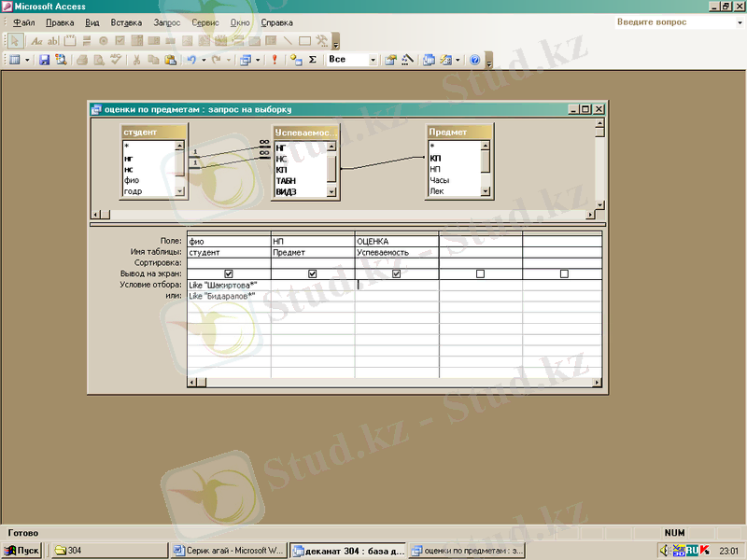Uncheck display checkbox for ОЦЕНКА column
This screenshot has height=560, width=747.
397,273
